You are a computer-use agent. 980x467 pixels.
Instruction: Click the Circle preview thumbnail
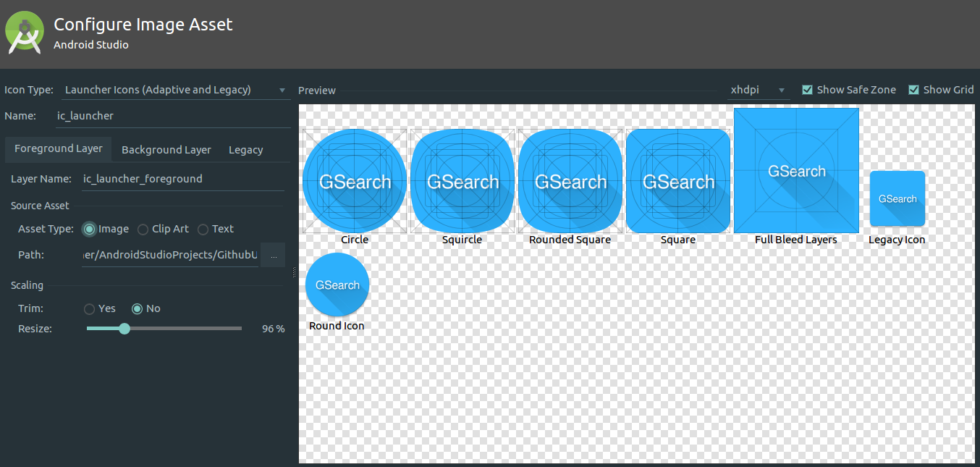tap(354, 181)
